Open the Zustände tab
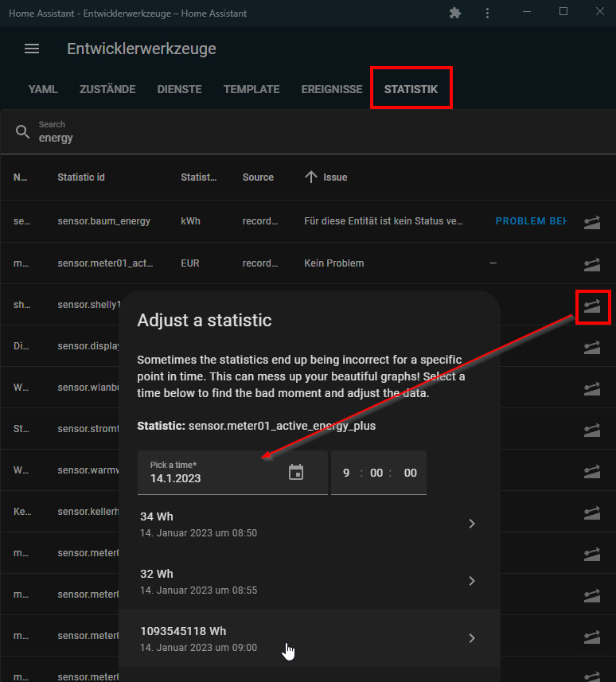Screen dimensions: 616x682 point(107,89)
